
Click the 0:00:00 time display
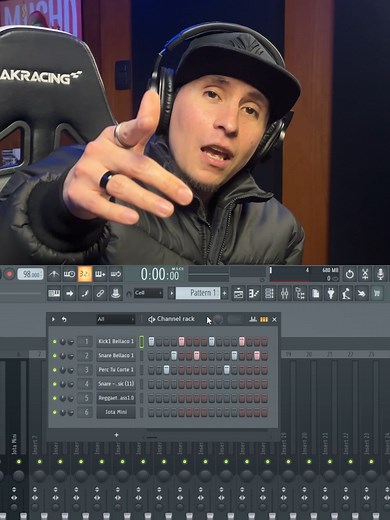pos(160,274)
